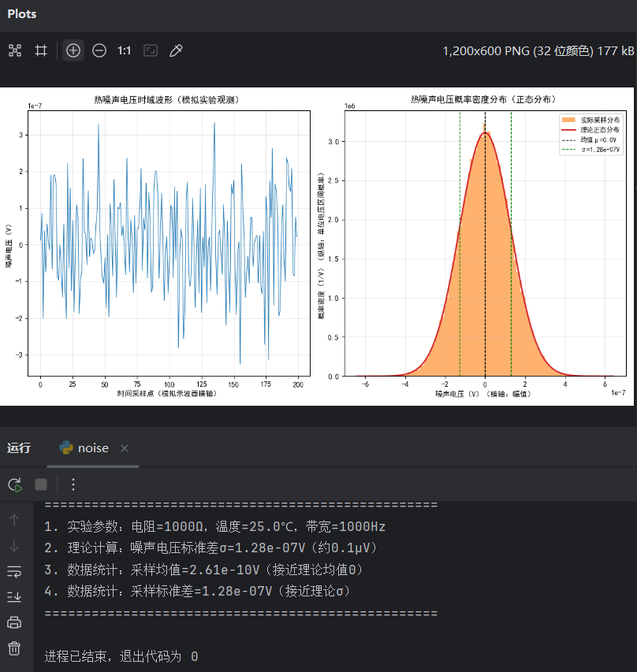
Task: Select the color picker eyedropper tool
Action: click(x=176, y=50)
